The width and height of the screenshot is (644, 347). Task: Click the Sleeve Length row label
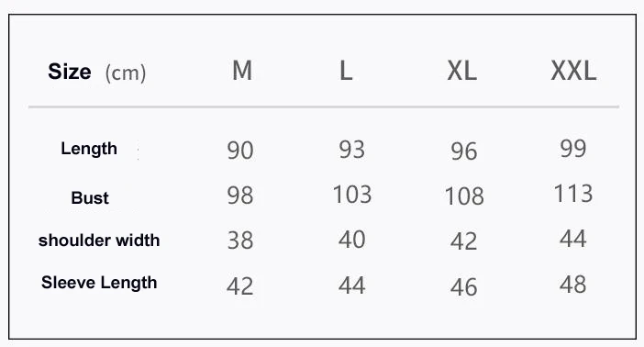click(x=99, y=283)
